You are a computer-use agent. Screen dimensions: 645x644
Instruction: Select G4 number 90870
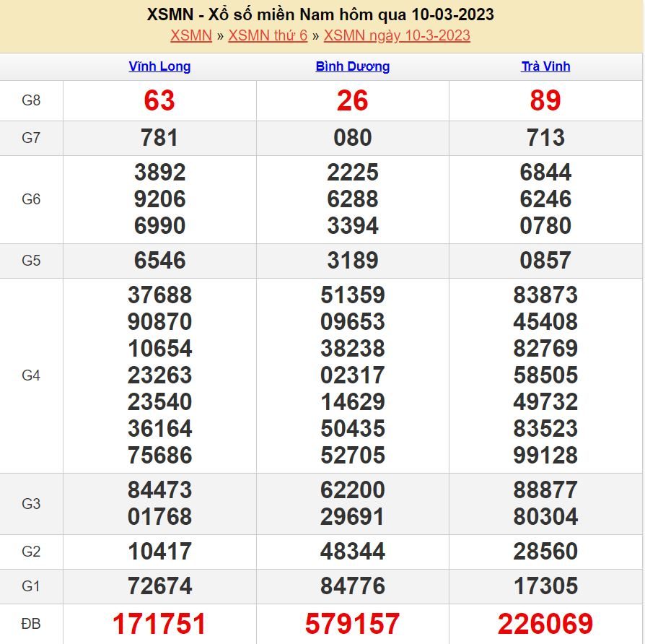pyautogui.click(x=159, y=321)
